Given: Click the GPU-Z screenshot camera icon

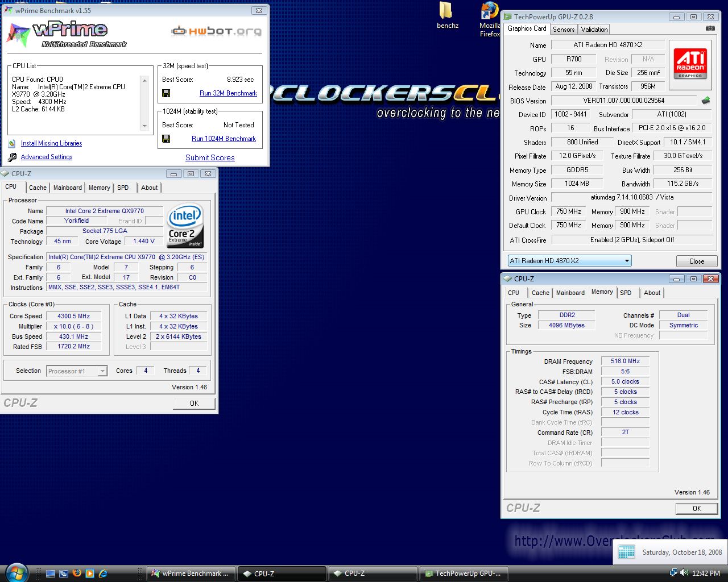Looking at the screenshot, I should 710,28.
